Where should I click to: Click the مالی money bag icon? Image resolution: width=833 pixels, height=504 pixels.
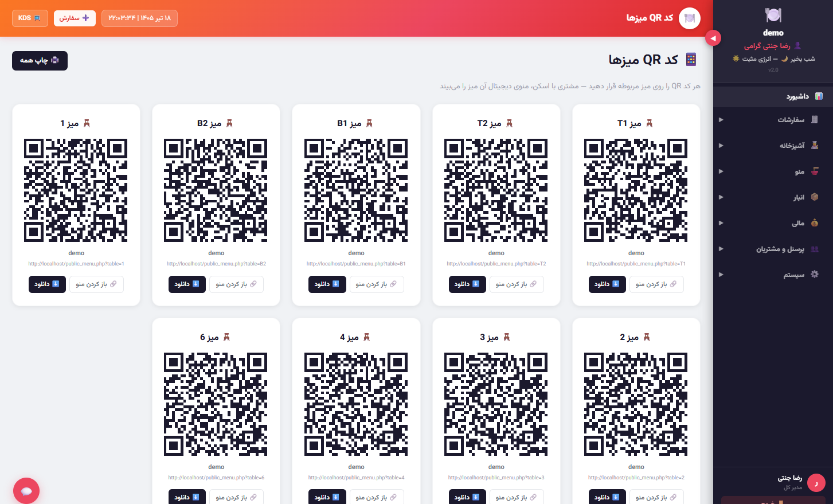[x=815, y=223]
